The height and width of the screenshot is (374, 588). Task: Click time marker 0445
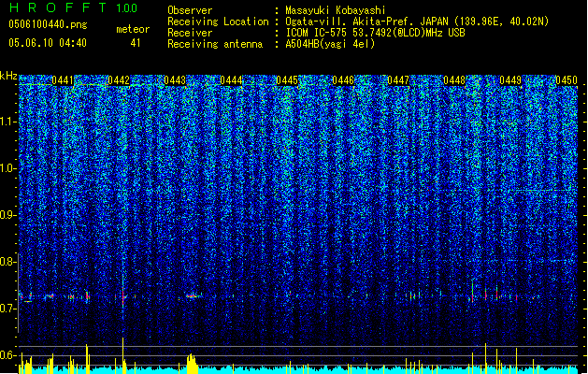click(287, 80)
